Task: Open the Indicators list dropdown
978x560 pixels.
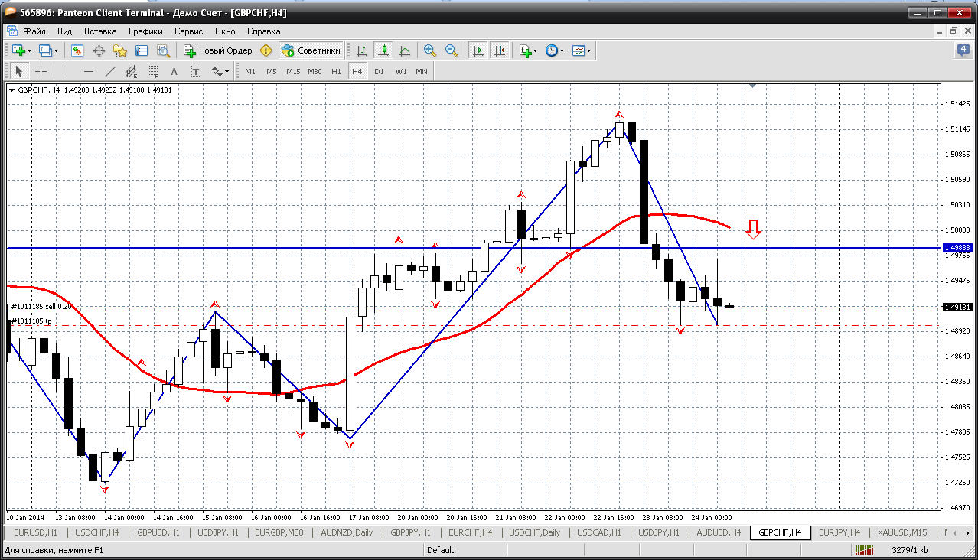Action: 528,50
